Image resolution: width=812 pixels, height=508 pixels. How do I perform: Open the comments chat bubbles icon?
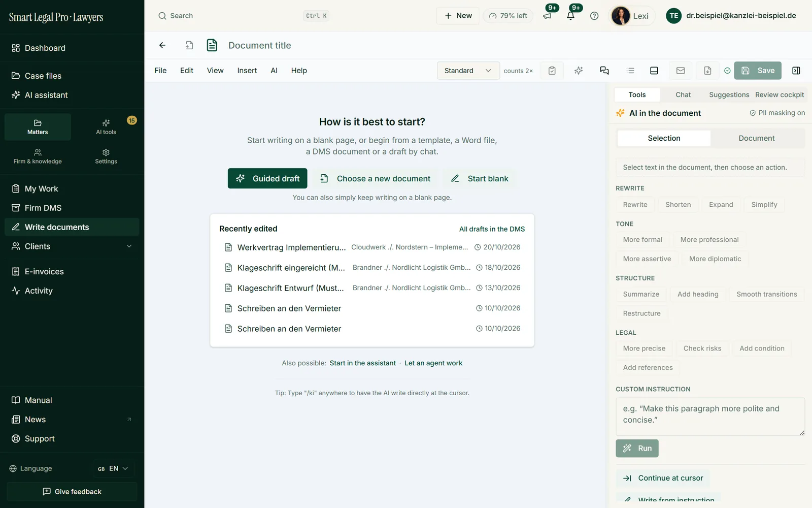coord(604,71)
